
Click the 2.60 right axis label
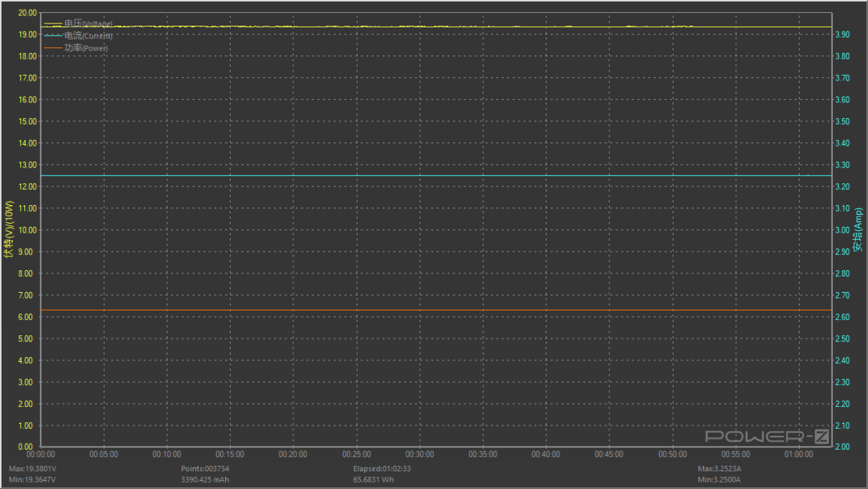coord(842,317)
